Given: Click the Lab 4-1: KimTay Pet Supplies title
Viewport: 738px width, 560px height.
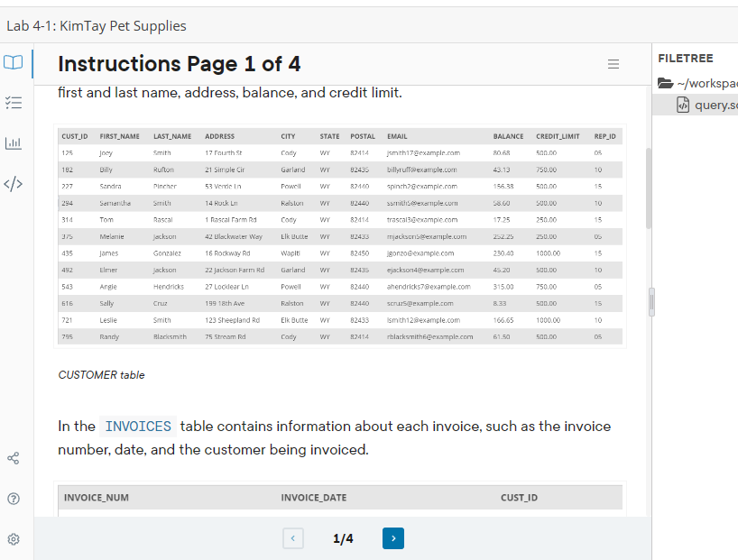Looking at the screenshot, I should 99,26.
